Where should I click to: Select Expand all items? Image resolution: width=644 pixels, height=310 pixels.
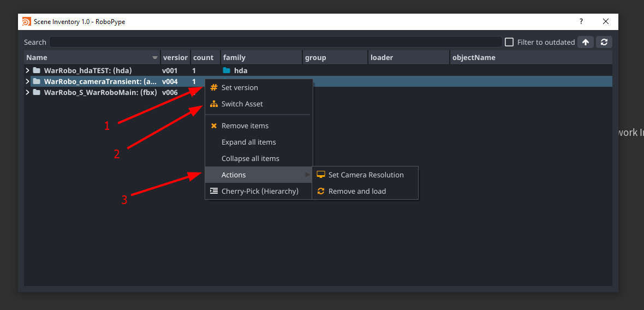coord(259,142)
